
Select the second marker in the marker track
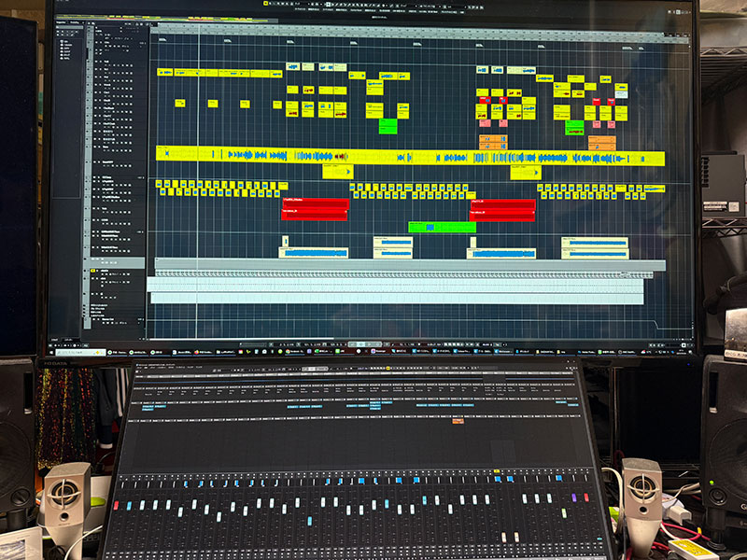point(227,41)
